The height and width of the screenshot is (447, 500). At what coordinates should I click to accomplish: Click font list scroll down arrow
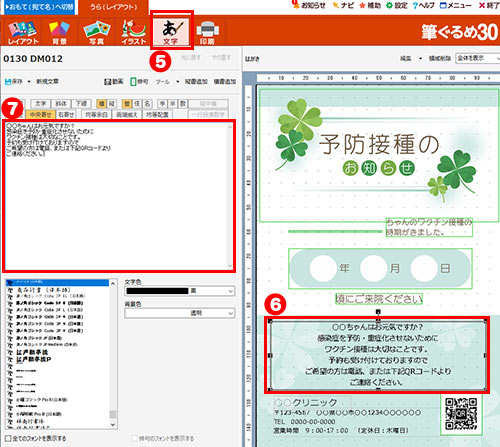(x=113, y=425)
